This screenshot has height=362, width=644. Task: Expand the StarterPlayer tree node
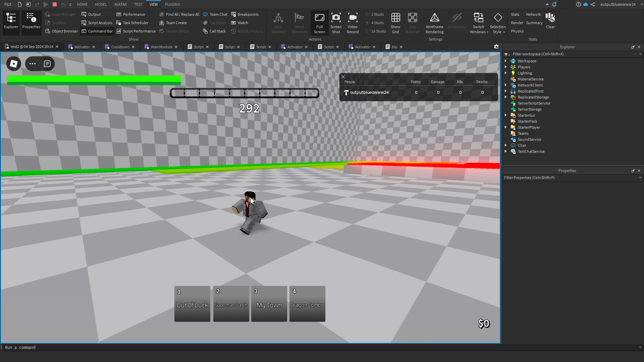point(505,127)
